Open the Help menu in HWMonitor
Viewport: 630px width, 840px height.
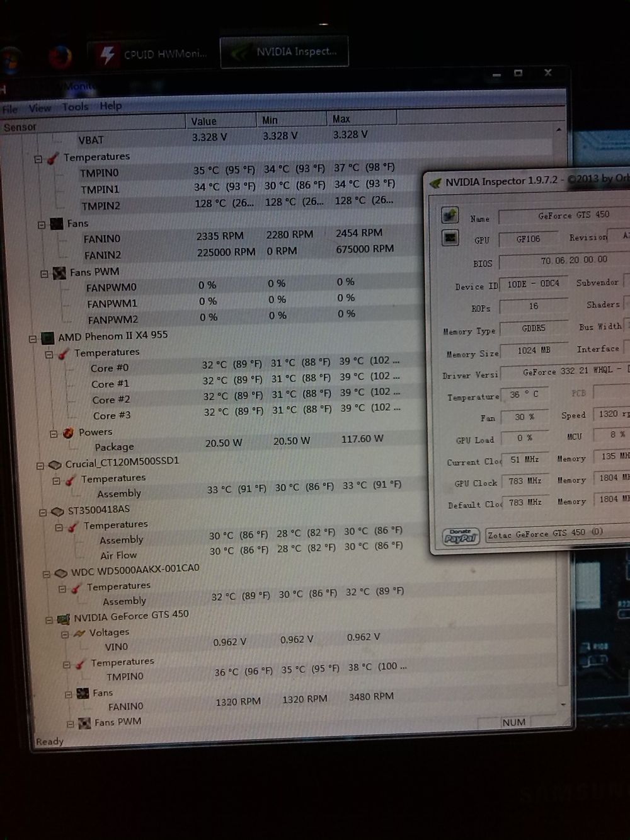tap(111, 105)
